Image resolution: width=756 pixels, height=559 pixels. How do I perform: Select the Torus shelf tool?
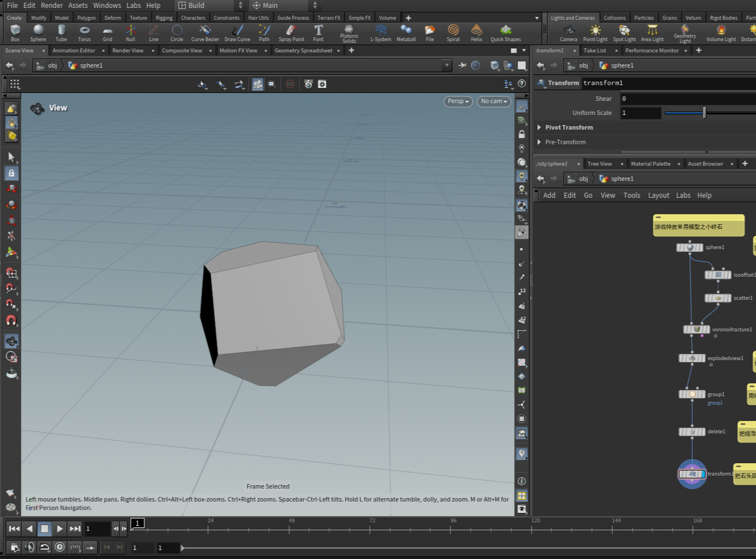84,33
